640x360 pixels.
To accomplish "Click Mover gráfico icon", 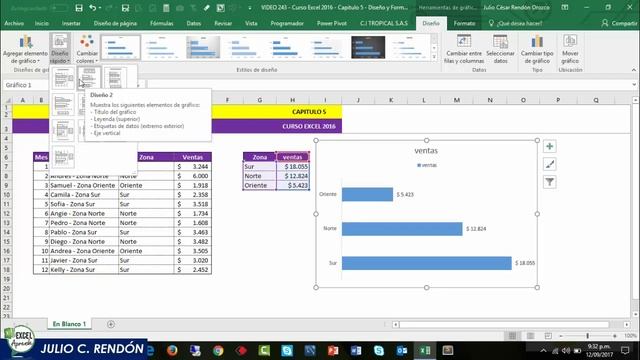I will pyautogui.click(x=570, y=49).
